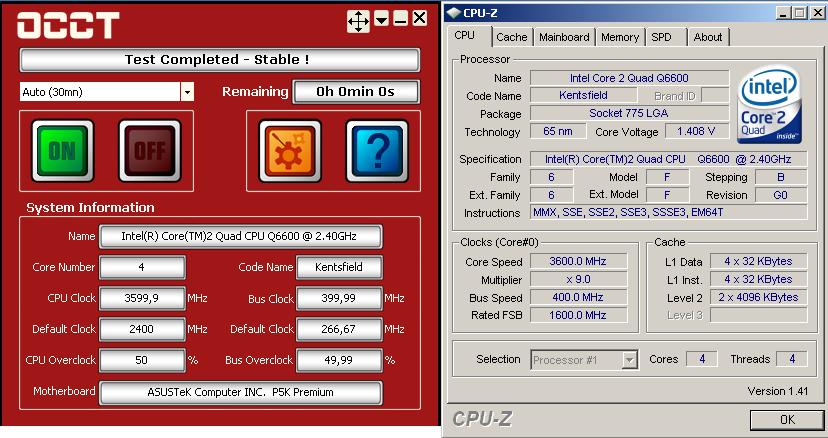Click the bus Default Clock value 266,67
The width and height of the screenshot is (828, 438).
tap(339, 329)
